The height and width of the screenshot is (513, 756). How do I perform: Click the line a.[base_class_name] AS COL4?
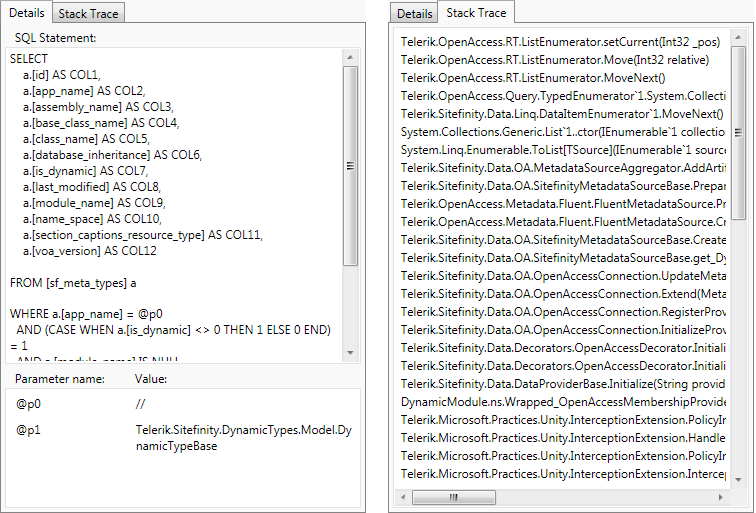[x=101, y=122]
